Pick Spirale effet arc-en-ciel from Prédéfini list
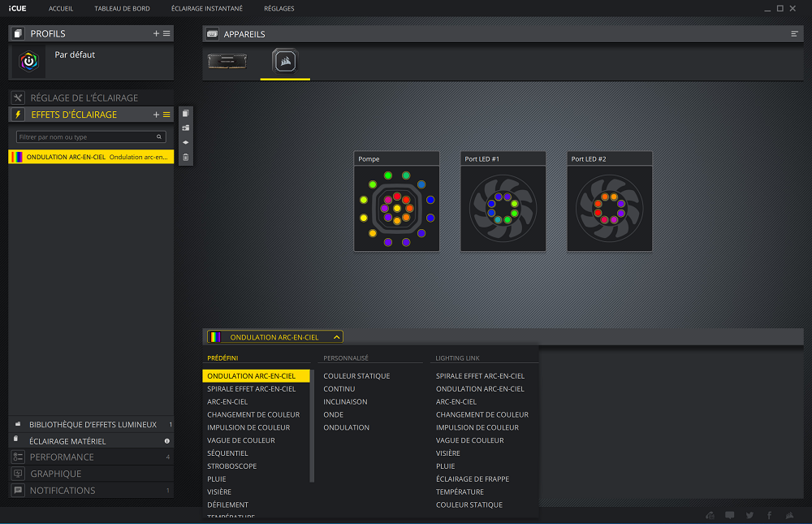Viewport: 812px width, 524px height. pos(251,389)
